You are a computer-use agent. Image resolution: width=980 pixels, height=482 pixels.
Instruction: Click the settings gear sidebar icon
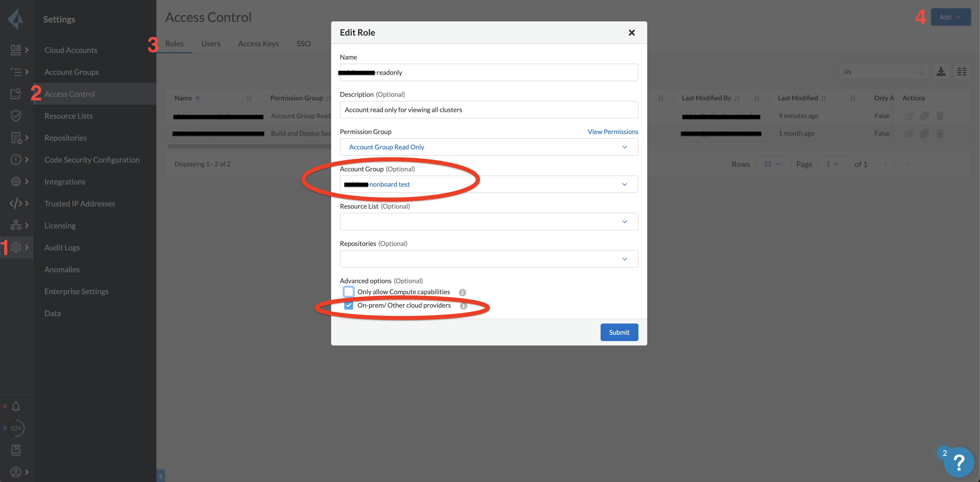[16, 247]
